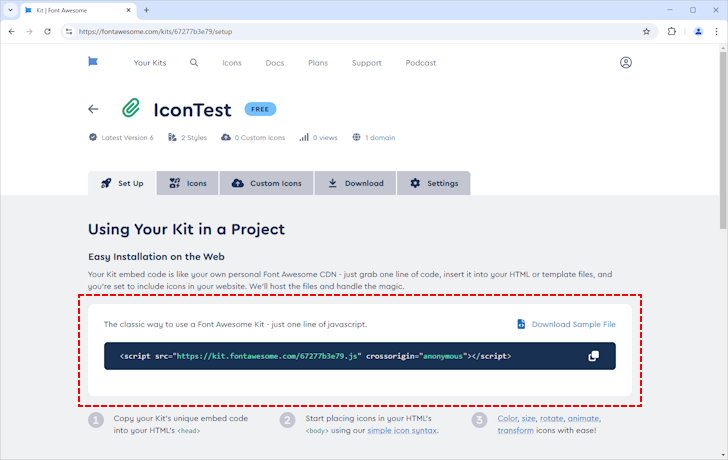The width and height of the screenshot is (728, 460).
Task: Go back using the left arrow icon
Action: [x=94, y=109]
